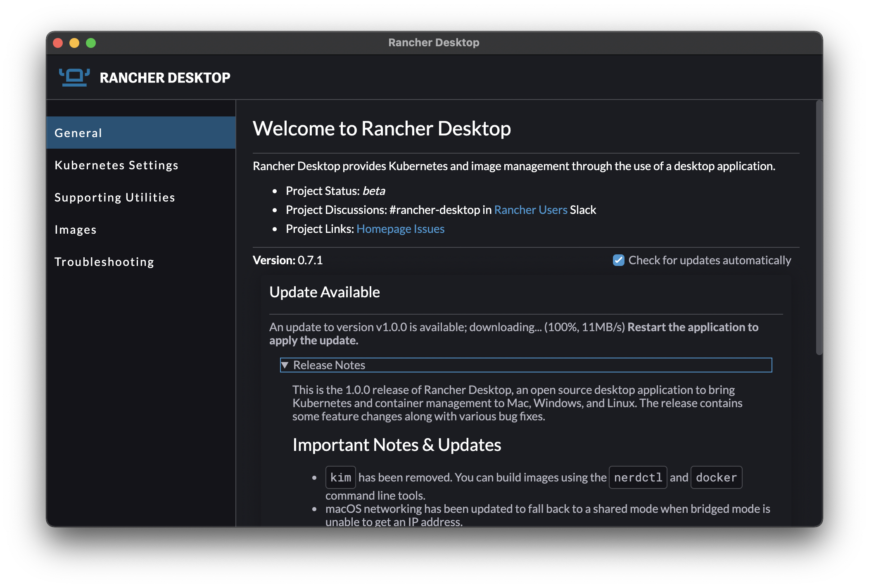Click the Important Notes & Updates heading
The width and height of the screenshot is (869, 588).
(397, 445)
